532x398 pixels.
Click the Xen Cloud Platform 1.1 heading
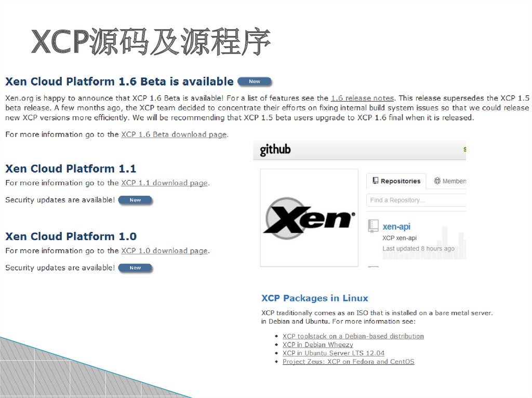[x=71, y=169]
